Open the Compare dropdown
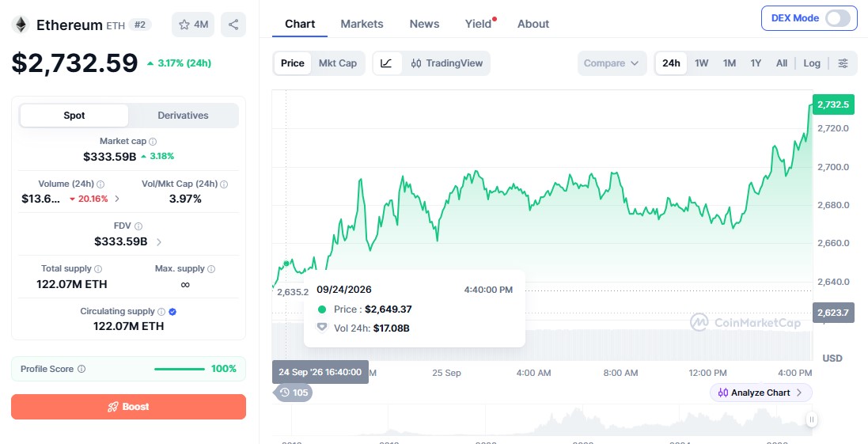 pyautogui.click(x=612, y=63)
